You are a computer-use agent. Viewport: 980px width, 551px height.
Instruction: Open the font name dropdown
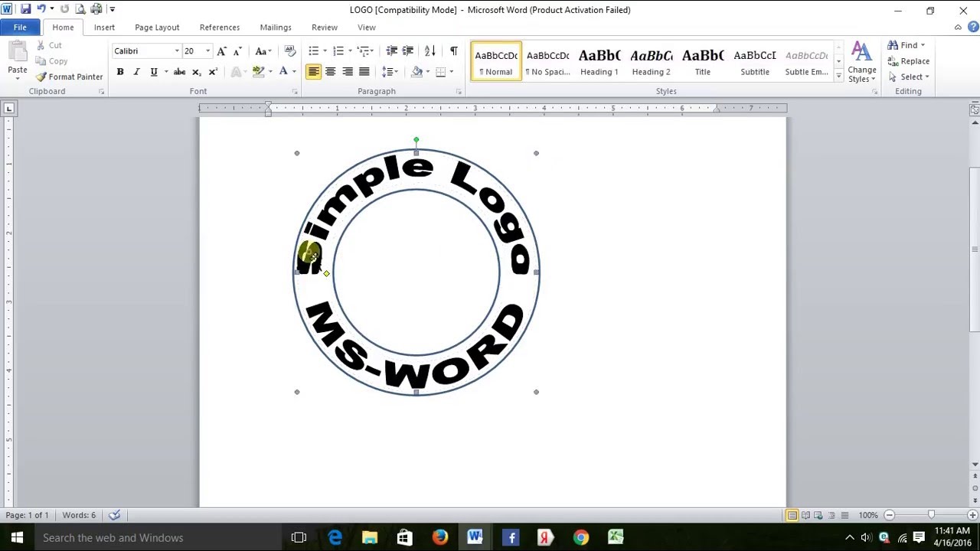pyautogui.click(x=177, y=51)
